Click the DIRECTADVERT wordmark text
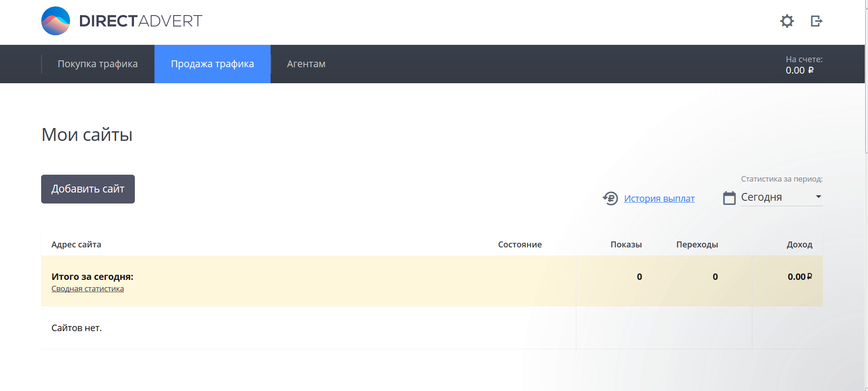 tap(140, 21)
